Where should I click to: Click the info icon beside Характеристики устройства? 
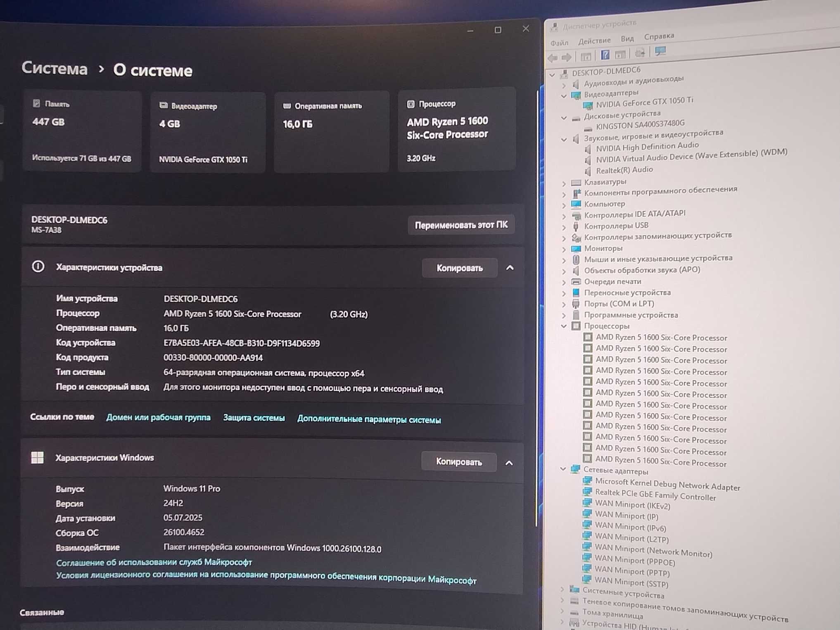click(38, 266)
